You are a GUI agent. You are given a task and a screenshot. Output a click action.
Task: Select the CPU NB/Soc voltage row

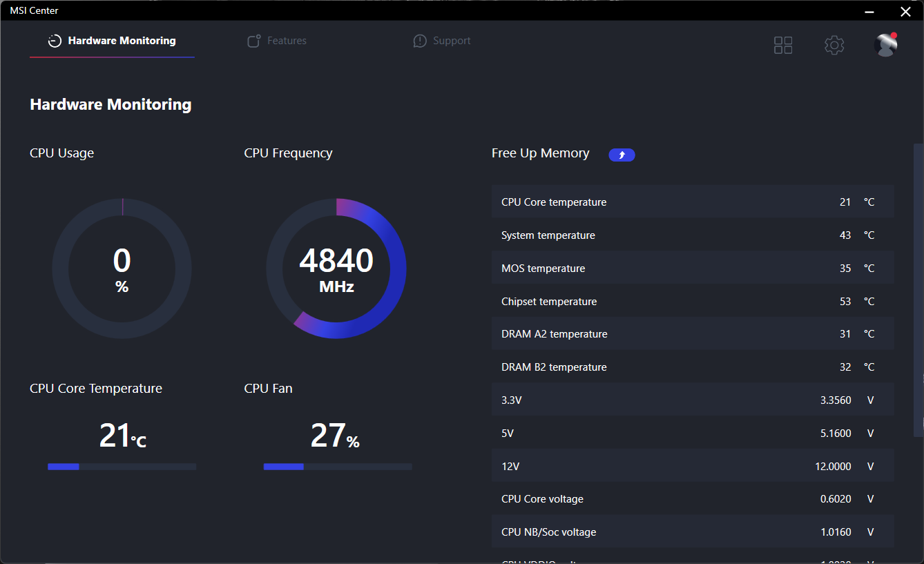[x=693, y=532]
